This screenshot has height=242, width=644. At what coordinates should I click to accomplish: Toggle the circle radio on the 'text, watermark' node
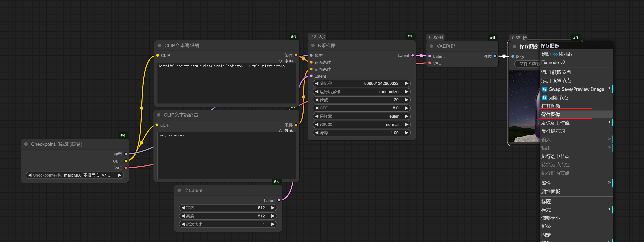point(281,131)
